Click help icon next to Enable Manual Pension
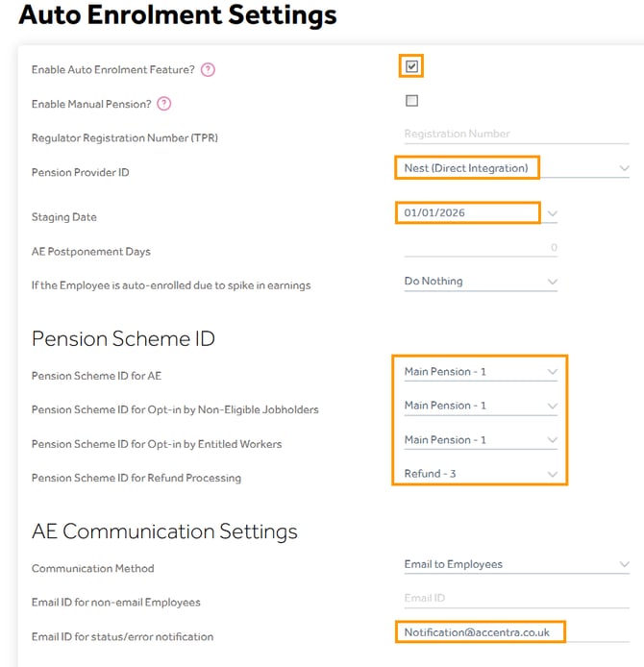The height and width of the screenshot is (667, 644). click(163, 104)
